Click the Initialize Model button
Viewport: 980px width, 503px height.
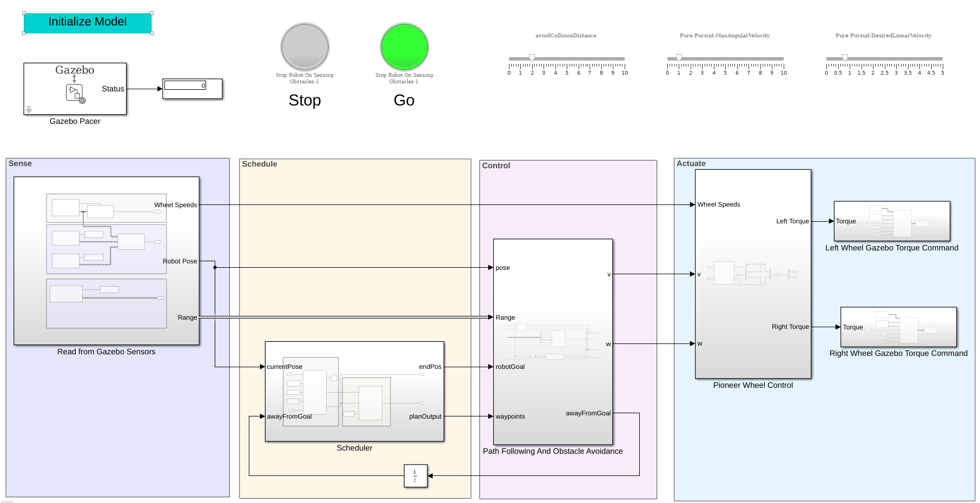(x=88, y=23)
